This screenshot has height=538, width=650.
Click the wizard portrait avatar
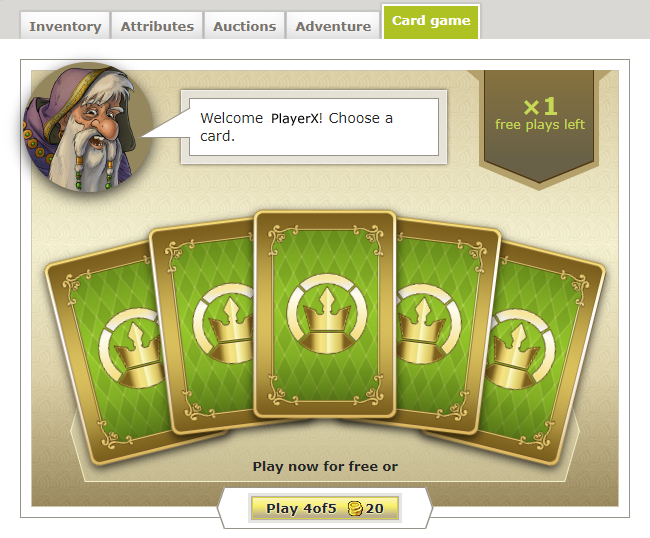point(88,127)
